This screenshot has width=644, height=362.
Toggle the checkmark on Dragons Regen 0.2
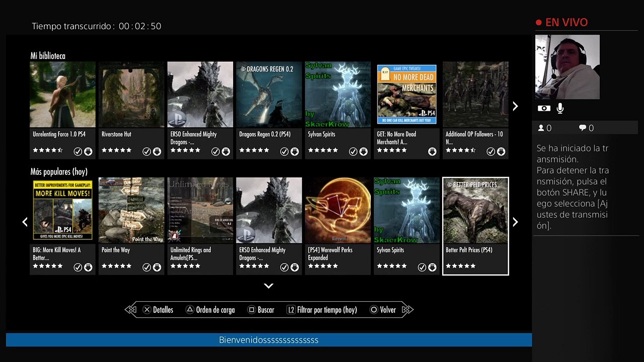coord(284,151)
